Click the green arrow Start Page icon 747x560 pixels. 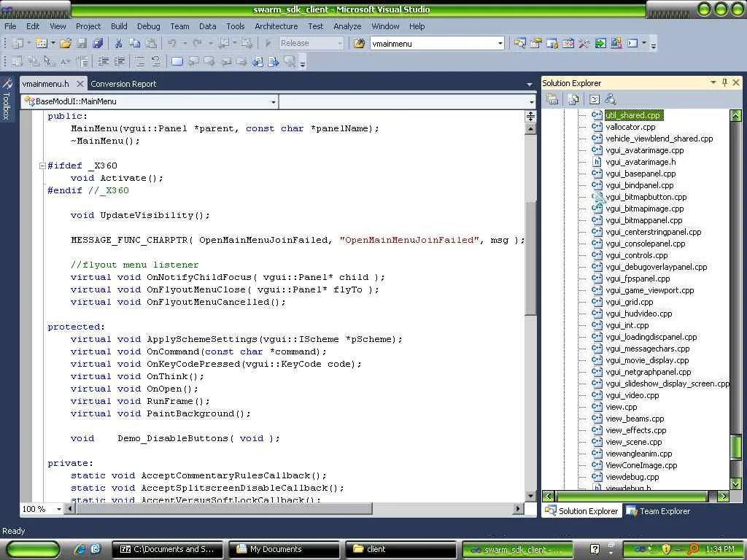[600, 43]
